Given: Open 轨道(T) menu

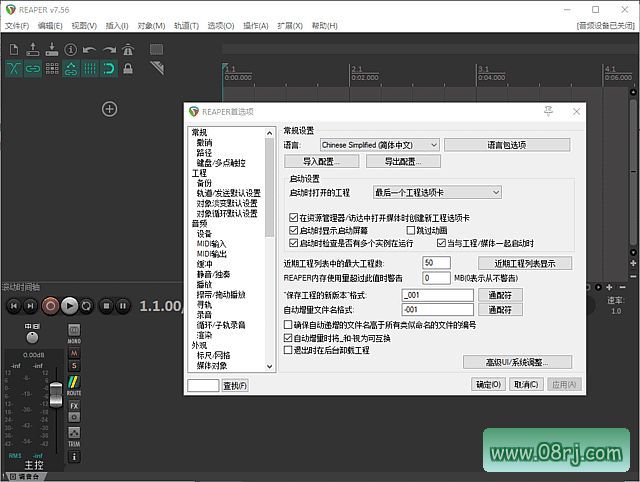Looking at the screenshot, I should 186,26.
